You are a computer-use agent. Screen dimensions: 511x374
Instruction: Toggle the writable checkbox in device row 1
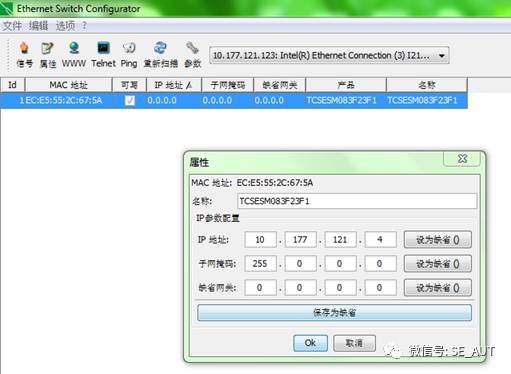click(x=130, y=100)
